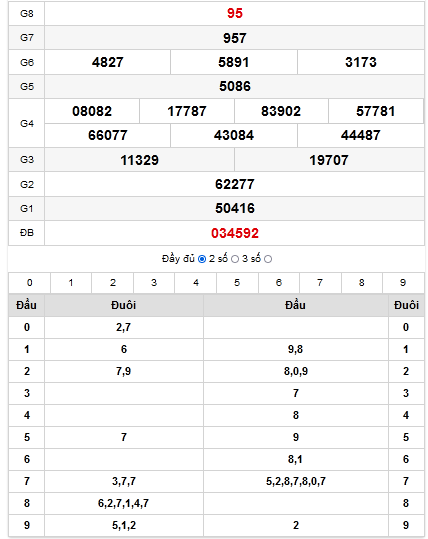This screenshot has height=539, width=428.
Task: Choose digit 9 in the number filter row
Action: (x=403, y=283)
